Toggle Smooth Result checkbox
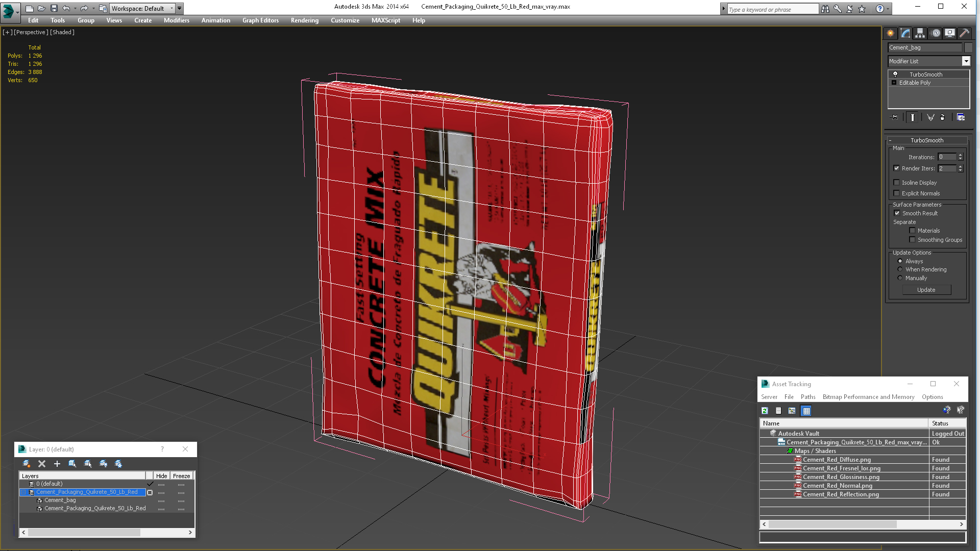This screenshot has width=980, height=551. coord(897,213)
